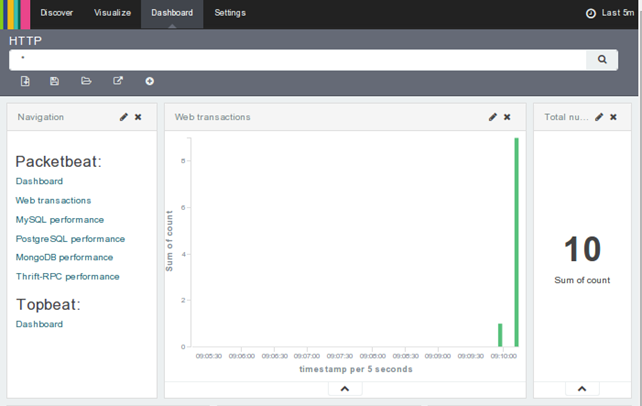Screen dimensions: 642x406
Task: Expand the Web transactions panel bottom chevron
Action: tap(345, 388)
